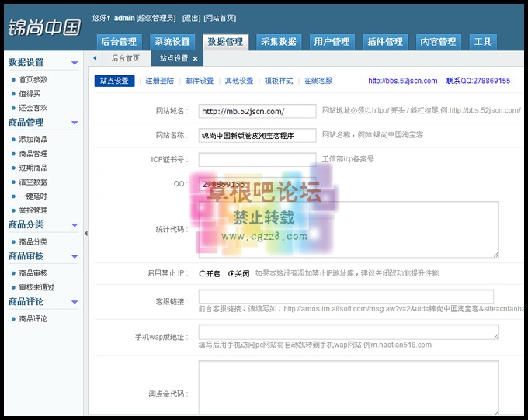
Task: Open 商品评论 item in the sidebar list
Action: (33, 318)
